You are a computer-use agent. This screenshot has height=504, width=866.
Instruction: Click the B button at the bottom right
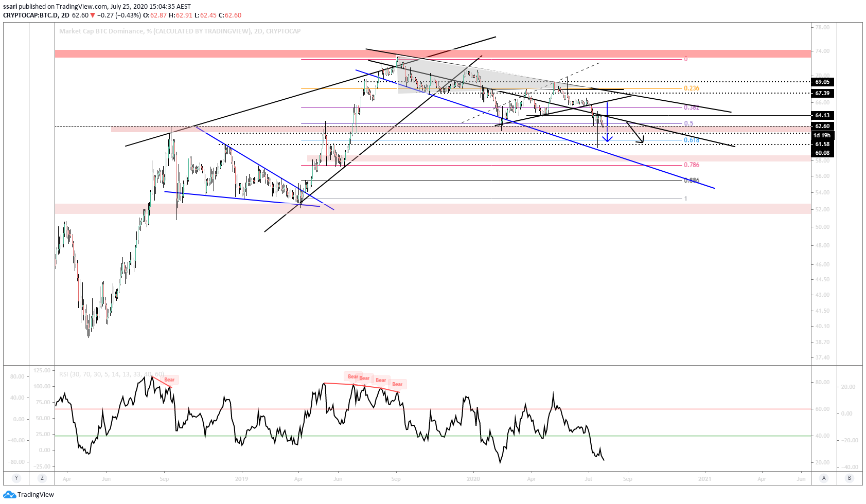point(850,478)
